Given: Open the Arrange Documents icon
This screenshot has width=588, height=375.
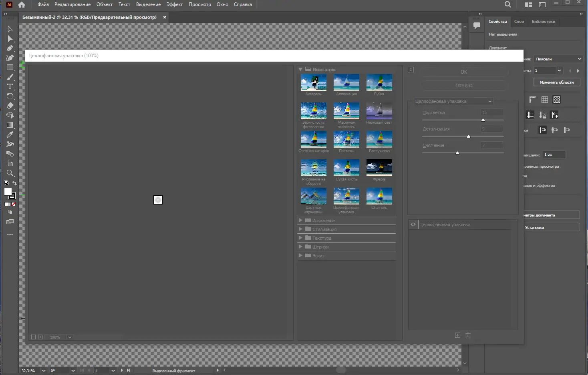Looking at the screenshot, I should click(x=529, y=5).
